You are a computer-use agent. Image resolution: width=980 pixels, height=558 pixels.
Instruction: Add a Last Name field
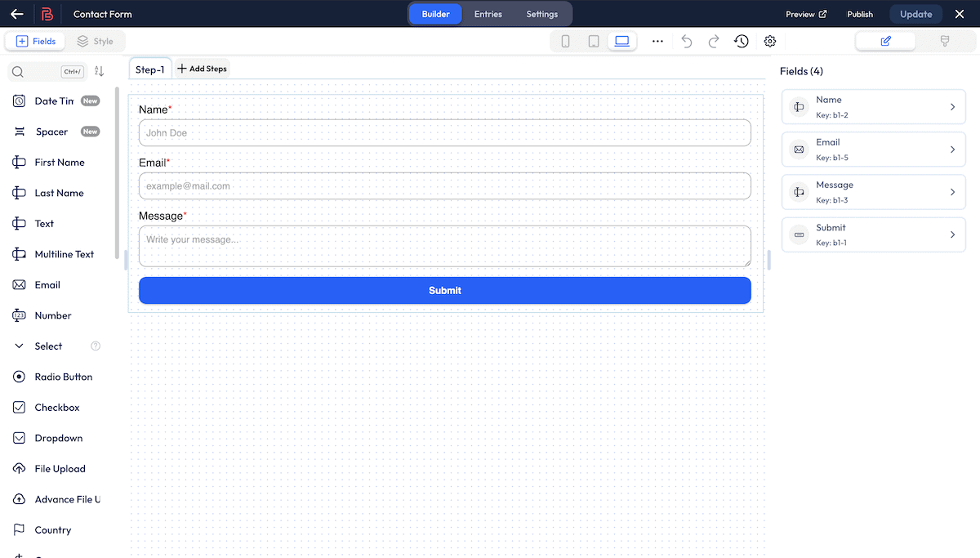[x=56, y=193]
